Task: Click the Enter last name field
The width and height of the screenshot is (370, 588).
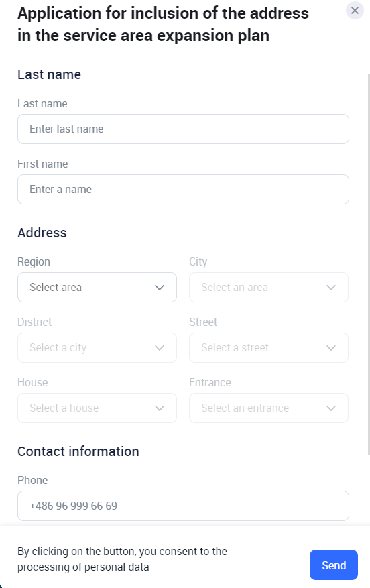Action: pos(183,129)
